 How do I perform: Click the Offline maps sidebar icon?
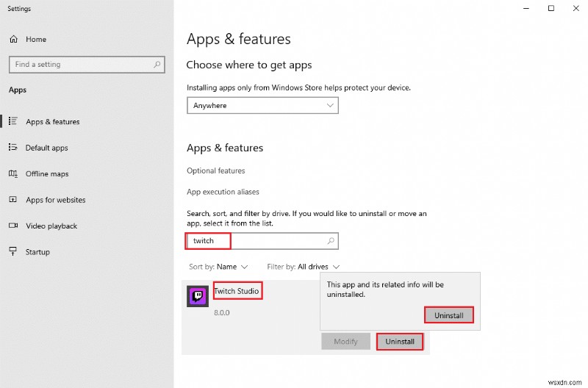pos(12,174)
